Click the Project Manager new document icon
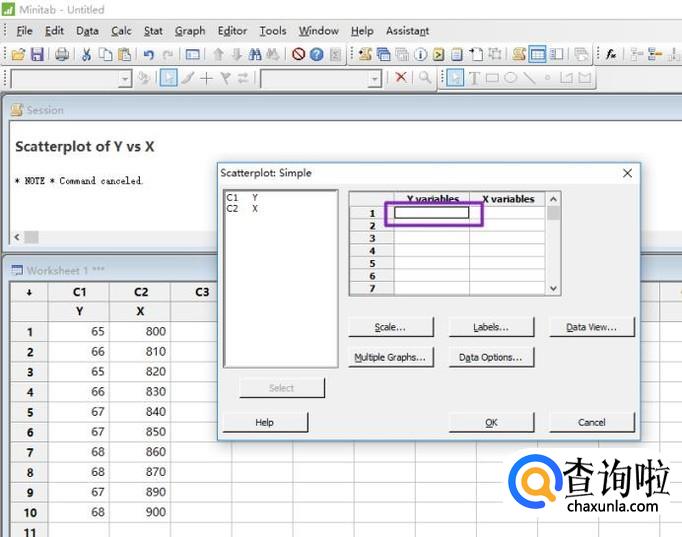This screenshot has height=537, width=682. coord(475,54)
